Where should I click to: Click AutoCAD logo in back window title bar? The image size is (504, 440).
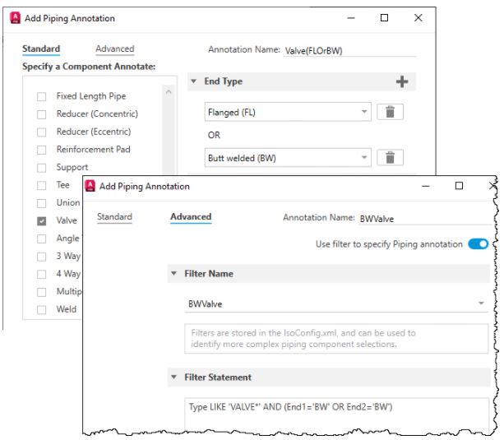click(x=15, y=18)
